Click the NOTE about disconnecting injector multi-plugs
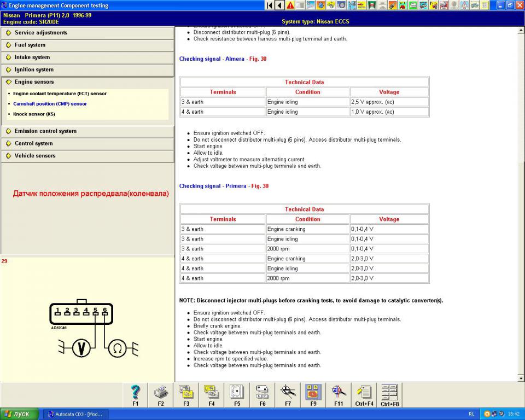This screenshot has width=525, height=420. 311,301
